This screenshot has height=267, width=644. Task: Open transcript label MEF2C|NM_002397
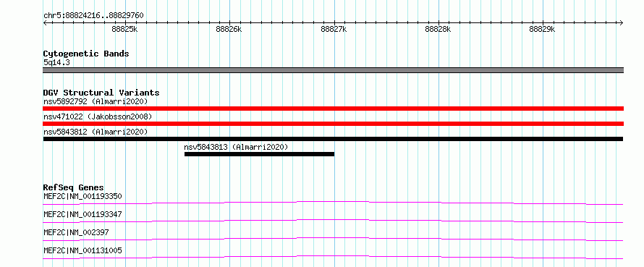[76, 232]
